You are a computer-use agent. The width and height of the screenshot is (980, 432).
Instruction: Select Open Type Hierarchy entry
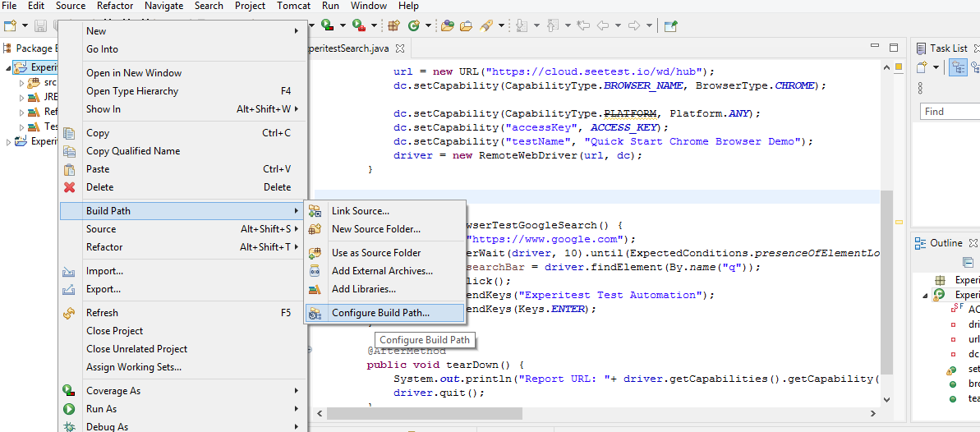click(x=182, y=90)
